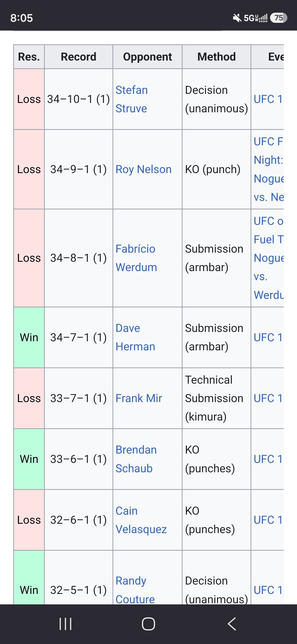Tap the 5G signal strength icon
The image size is (297, 644).
pos(255,18)
